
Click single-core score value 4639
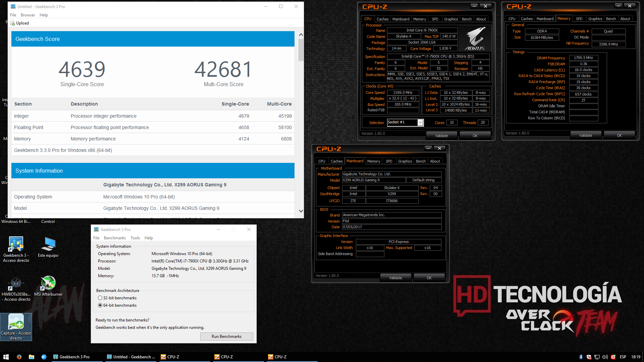pyautogui.click(x=82, y=69)
